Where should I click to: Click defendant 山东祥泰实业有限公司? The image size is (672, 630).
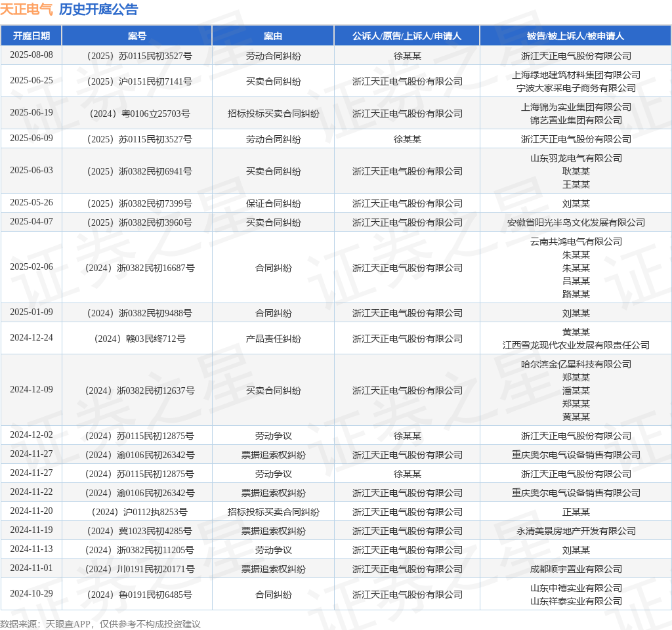pyautogui.click(x=576, y=601)
